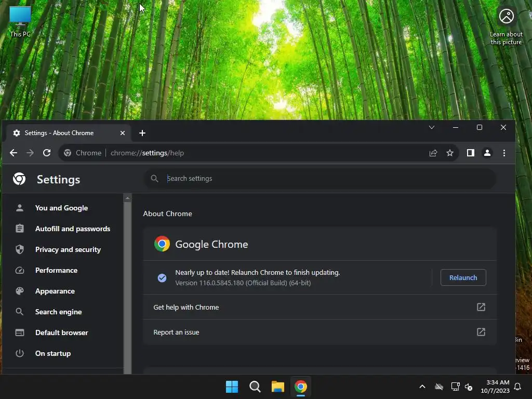Open File Explorer from taskbar
The width and height of the screenshot is (532, 399).
(278, 387)
